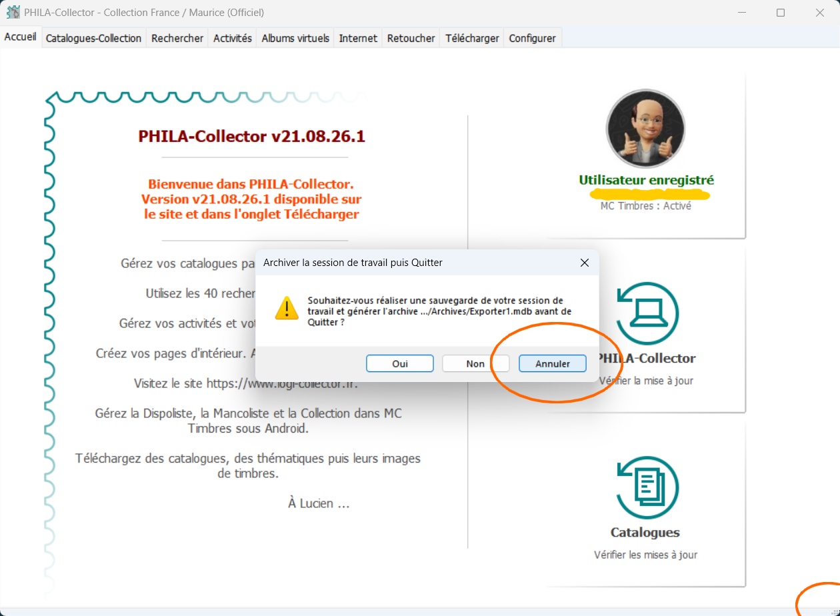Click Annuler to cancel quitting
This screenshot has height=616, width=840.
coord(553,363)
